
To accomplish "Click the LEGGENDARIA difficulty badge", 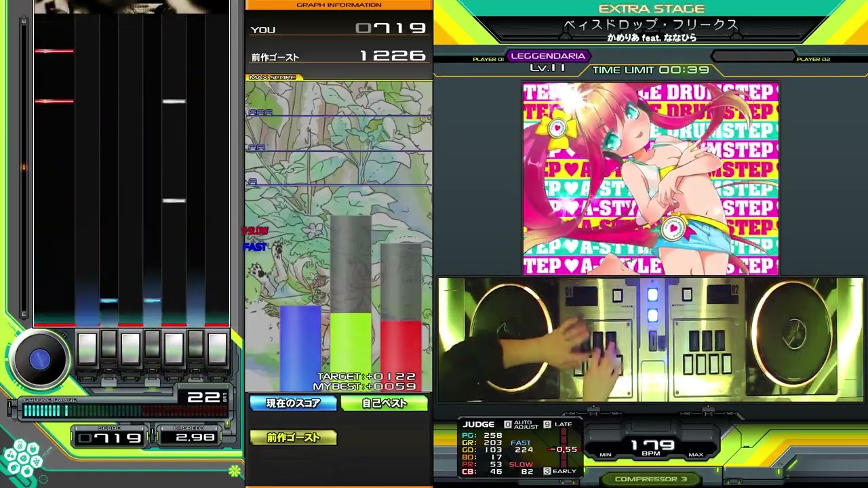I will coord(548,56).
